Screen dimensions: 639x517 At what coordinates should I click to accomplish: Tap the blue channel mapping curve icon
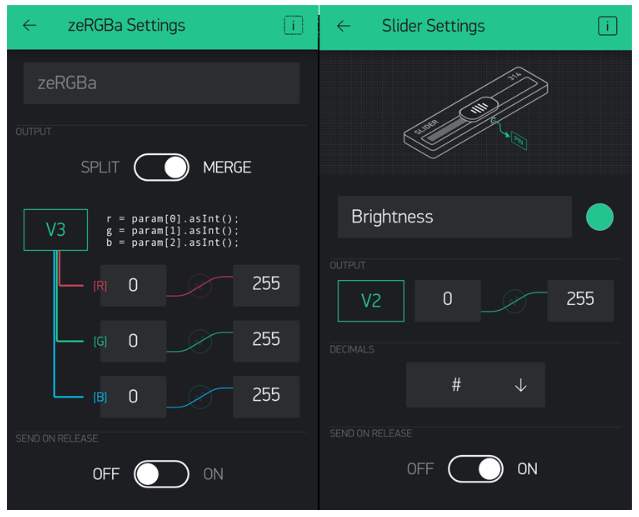(x=200, y=396)
